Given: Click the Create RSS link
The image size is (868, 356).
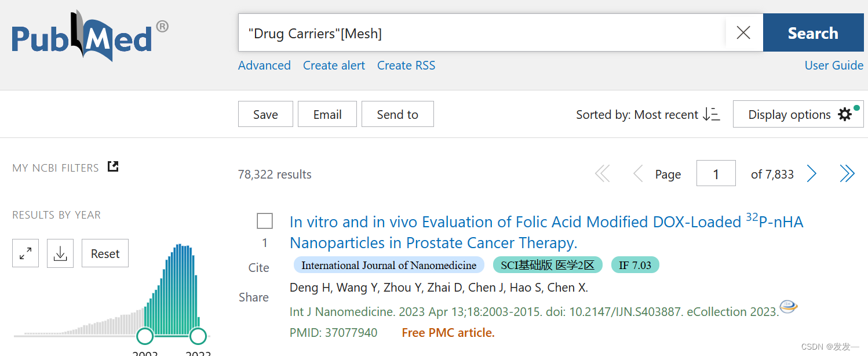Looking at the screenshot, I should click(406, 66).
